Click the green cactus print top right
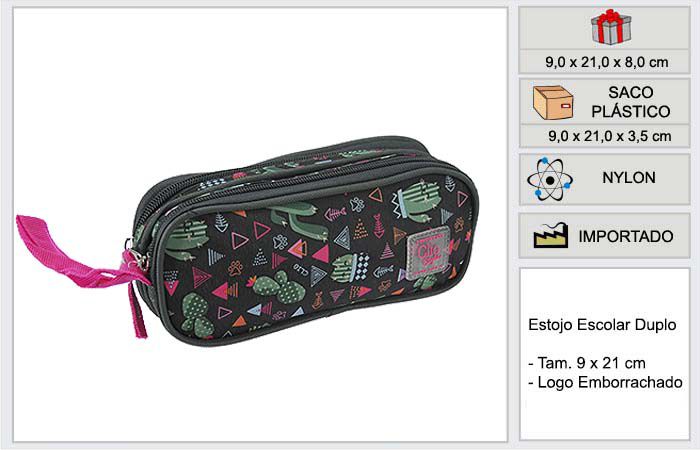 414,201
